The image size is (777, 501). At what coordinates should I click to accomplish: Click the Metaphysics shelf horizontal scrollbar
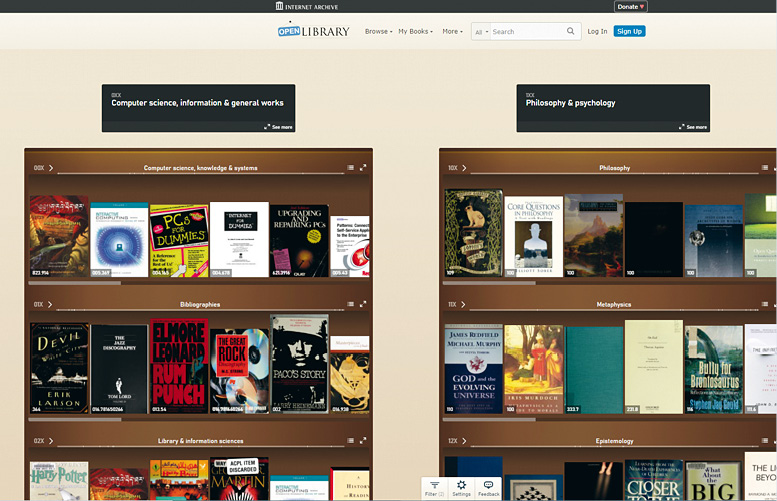coord(489,419)
